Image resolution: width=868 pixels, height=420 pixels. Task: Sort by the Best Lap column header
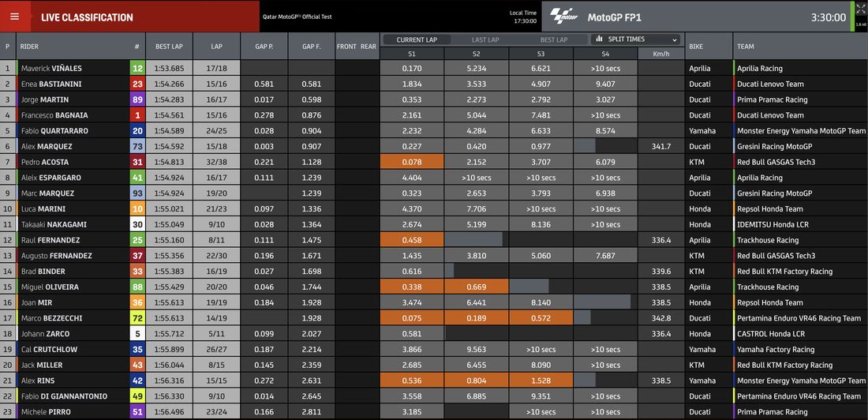point(170,47)
